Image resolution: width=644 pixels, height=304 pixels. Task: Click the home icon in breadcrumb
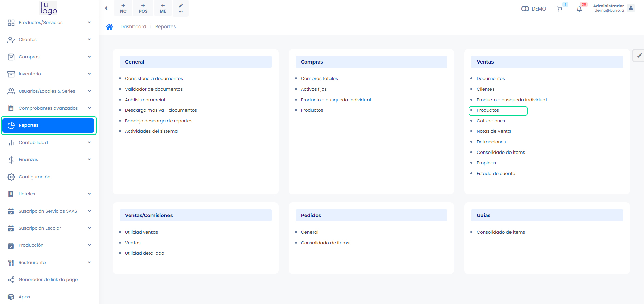pyautogui.click(x=109, y=27)
